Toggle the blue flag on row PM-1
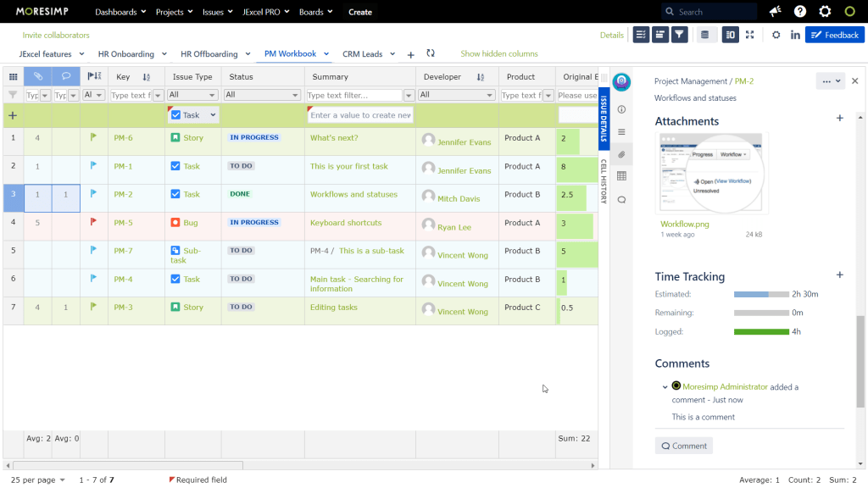Screen dimensions: 868x488 tap(95, 166)
